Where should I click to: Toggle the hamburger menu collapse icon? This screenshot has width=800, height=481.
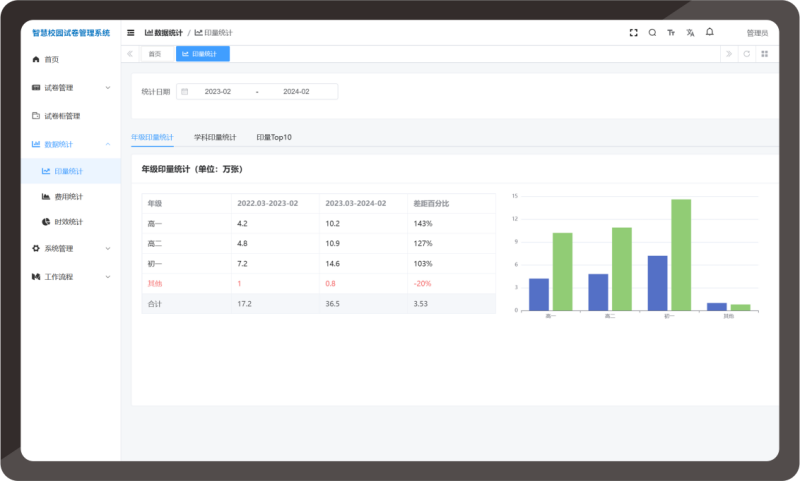pos(131,33)
